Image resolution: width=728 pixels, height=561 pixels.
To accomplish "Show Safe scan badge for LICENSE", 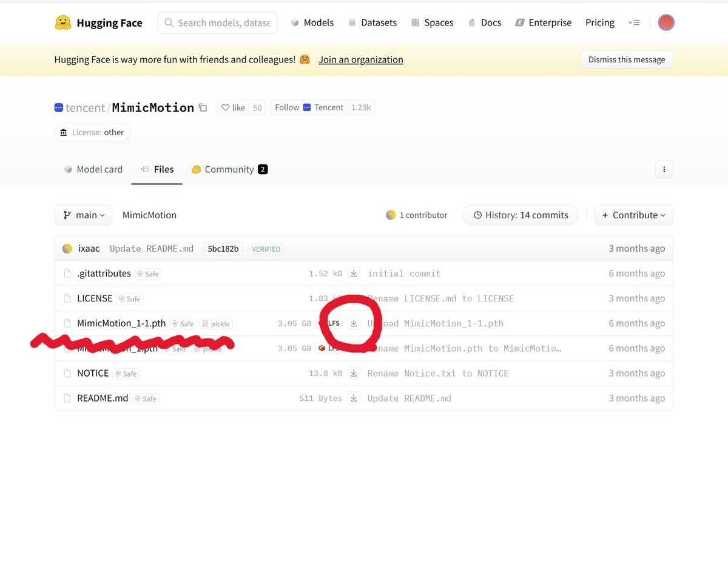I will pos(130,299).
